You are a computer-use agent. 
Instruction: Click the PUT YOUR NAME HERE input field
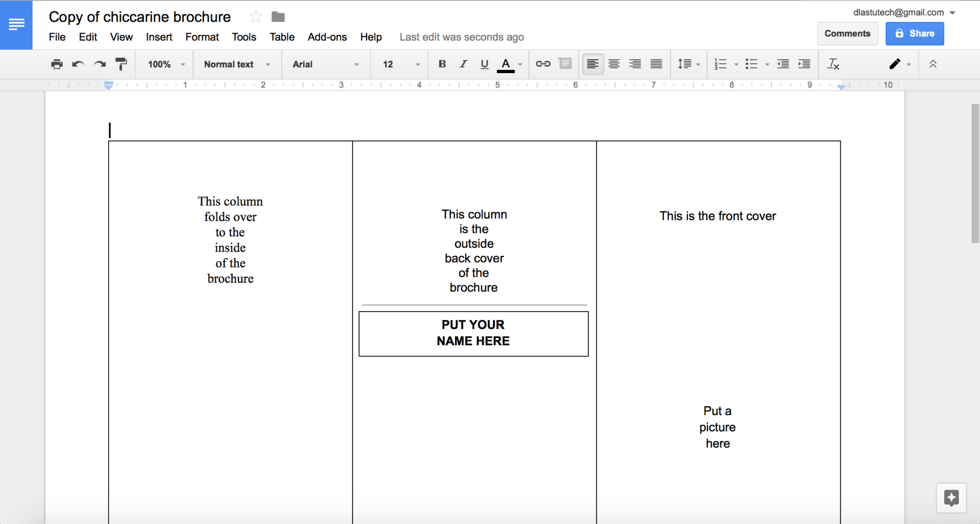pyautogui.click(x=473, y=332)
